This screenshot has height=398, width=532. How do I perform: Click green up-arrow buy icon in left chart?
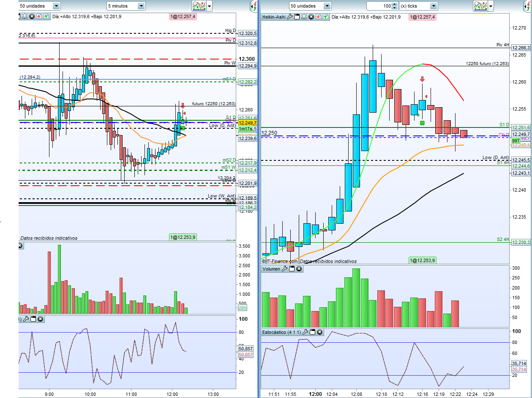click(x=46, y=16)
